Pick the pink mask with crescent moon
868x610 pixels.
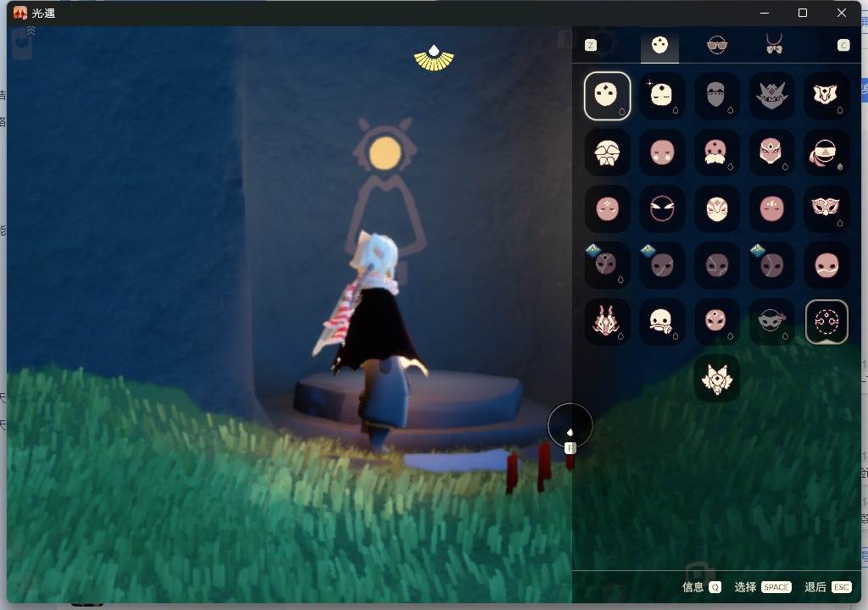tap(771, 208)
